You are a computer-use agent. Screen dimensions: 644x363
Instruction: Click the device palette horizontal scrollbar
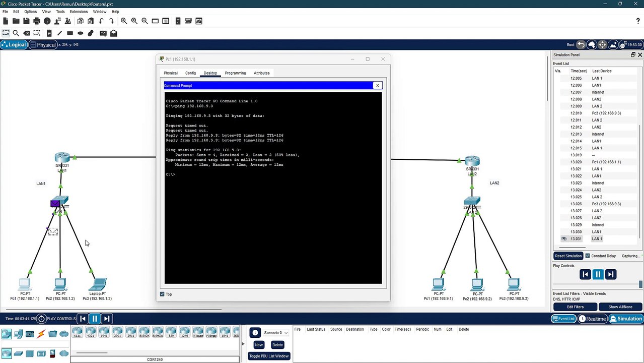[x=92, y=353]
